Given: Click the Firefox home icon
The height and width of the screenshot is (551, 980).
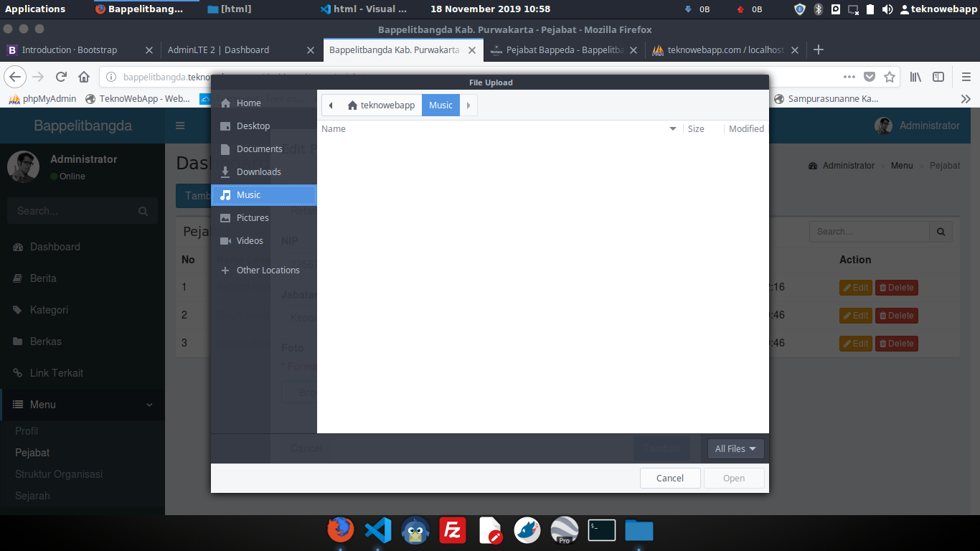Looking at the screenshot, I should (84, 77).
